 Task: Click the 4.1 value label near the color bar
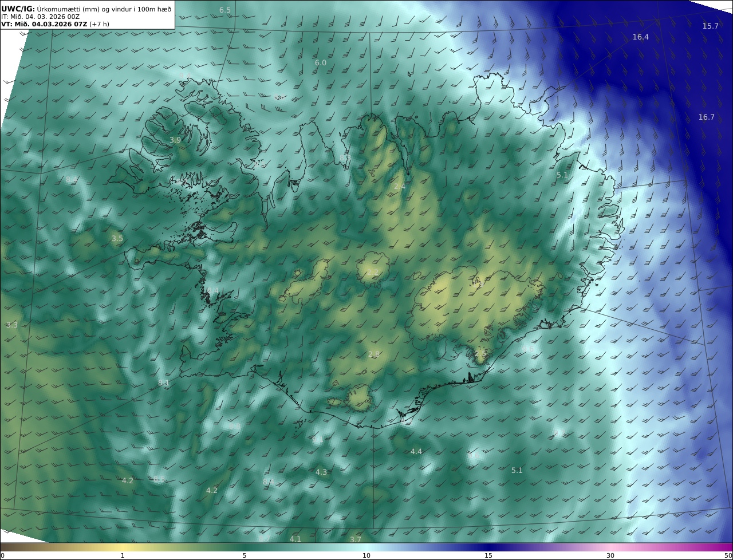pyautogui.click(x=295, y=539)
